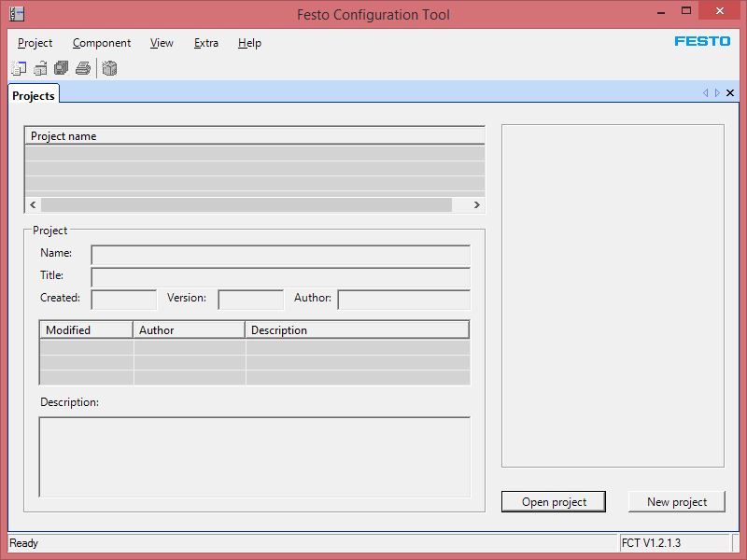Open the Component menu
The width and height of the screenshot is (747, 560).
pyautogui.click(x=102, y=43)
